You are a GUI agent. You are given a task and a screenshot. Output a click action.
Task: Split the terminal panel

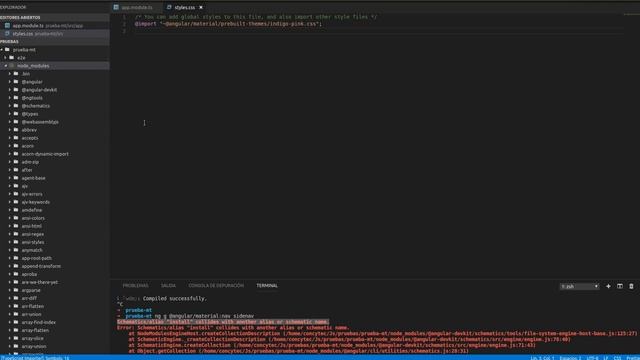pos(620,286)
